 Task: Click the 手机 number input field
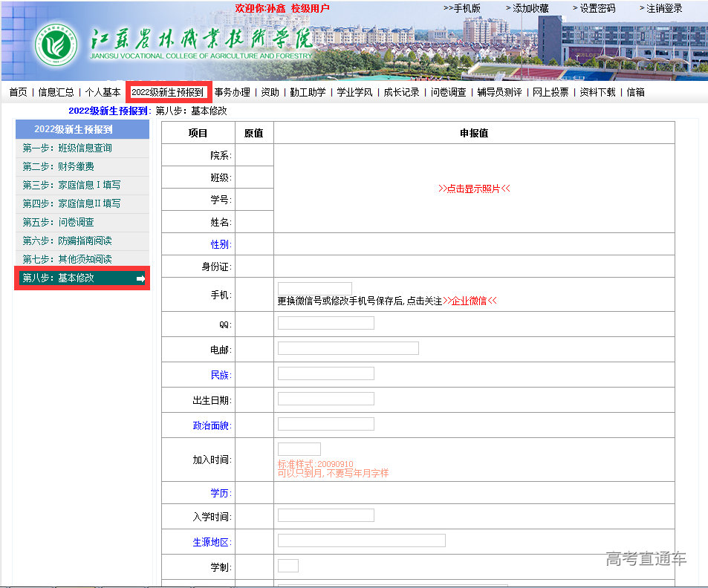(314, 288)
